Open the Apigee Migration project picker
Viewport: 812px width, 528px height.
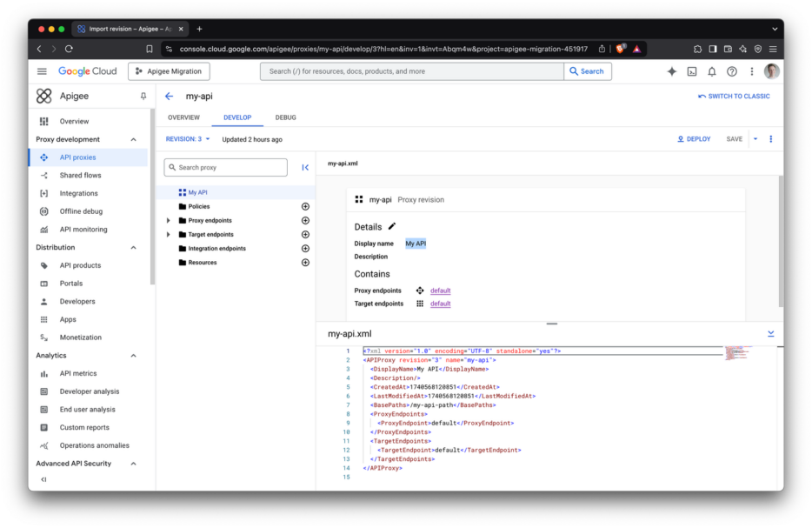click(169, 71)
